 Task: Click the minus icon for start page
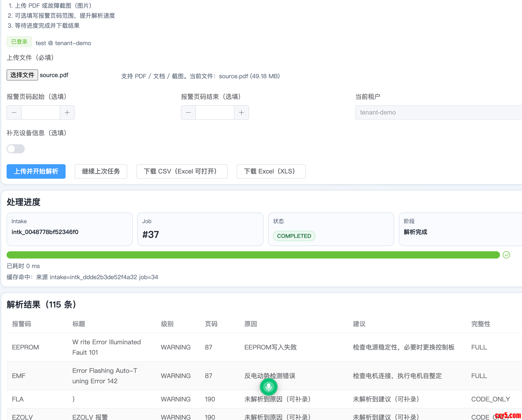coord(14,112)
